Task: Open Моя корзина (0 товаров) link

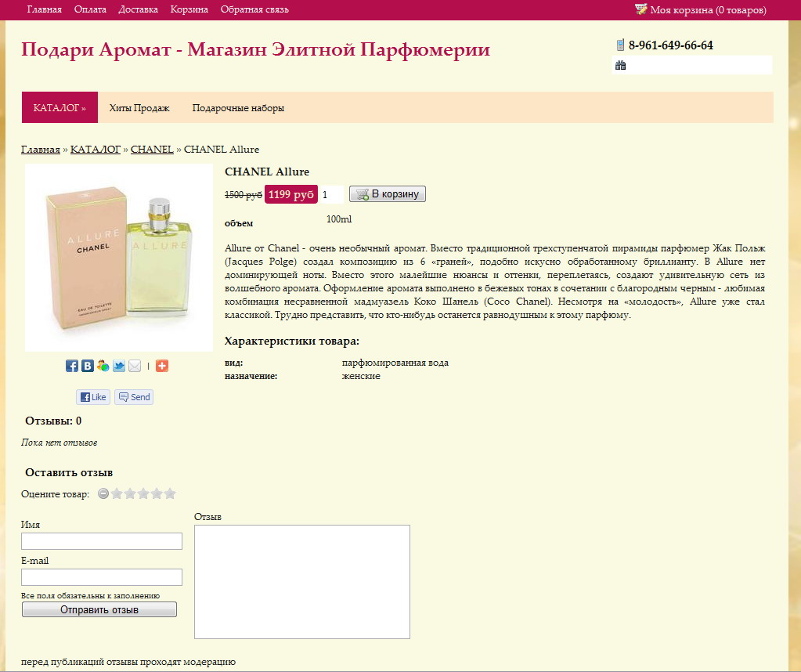Action: tap(708, 10)
